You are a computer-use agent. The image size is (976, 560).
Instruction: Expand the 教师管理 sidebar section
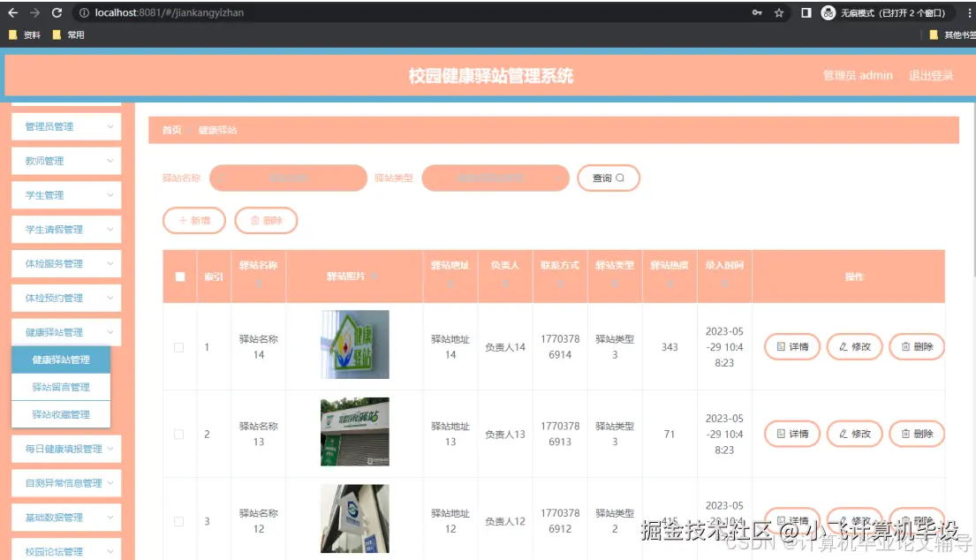[66, 161]
